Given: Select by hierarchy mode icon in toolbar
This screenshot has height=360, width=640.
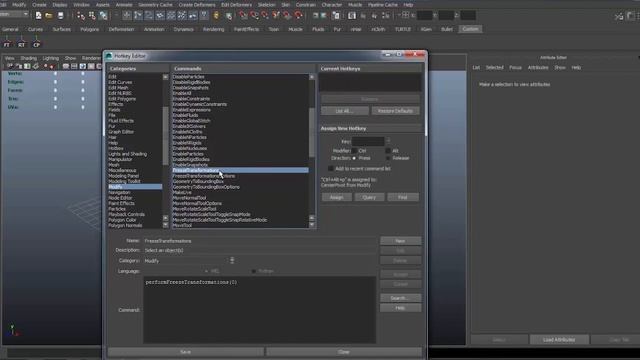Looking at the screenshot, I should tap(81, 16).
